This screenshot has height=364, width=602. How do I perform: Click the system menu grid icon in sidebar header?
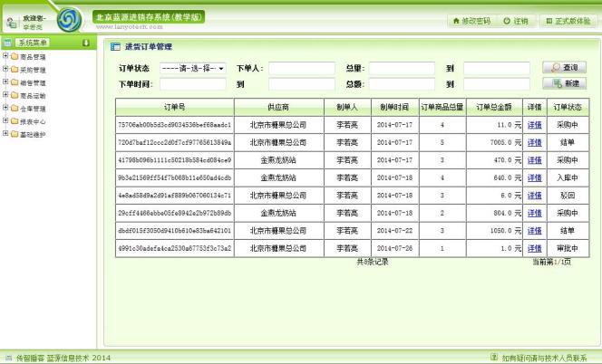pyautogui.click(x=8, y=43)
